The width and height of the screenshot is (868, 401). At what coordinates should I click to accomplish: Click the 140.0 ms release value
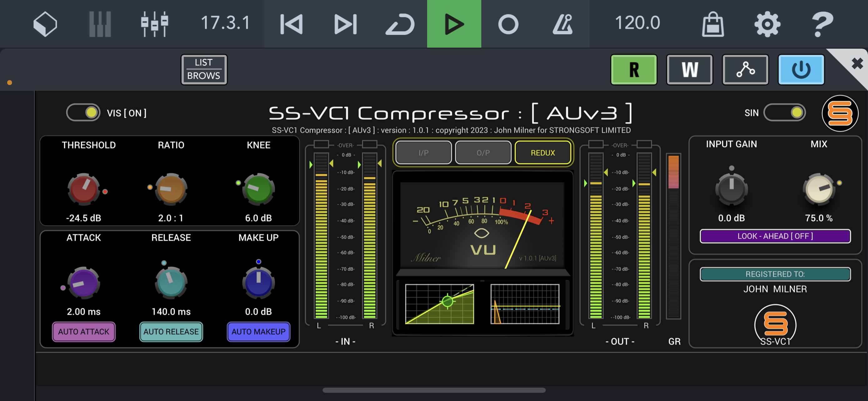[171, 312]
